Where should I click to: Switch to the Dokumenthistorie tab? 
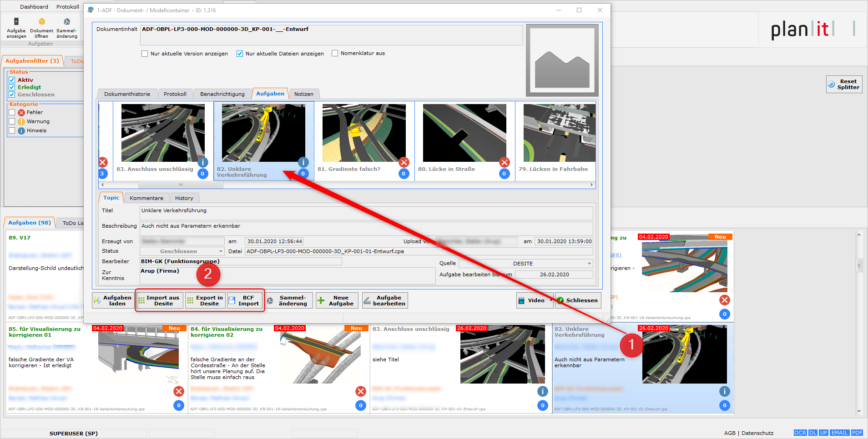pyautogui.click(x=127, y=94)
